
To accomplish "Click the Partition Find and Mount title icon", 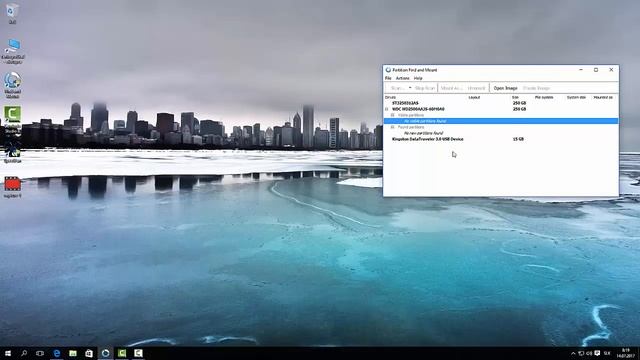I will pyautogui.click(x=388, y=70).
